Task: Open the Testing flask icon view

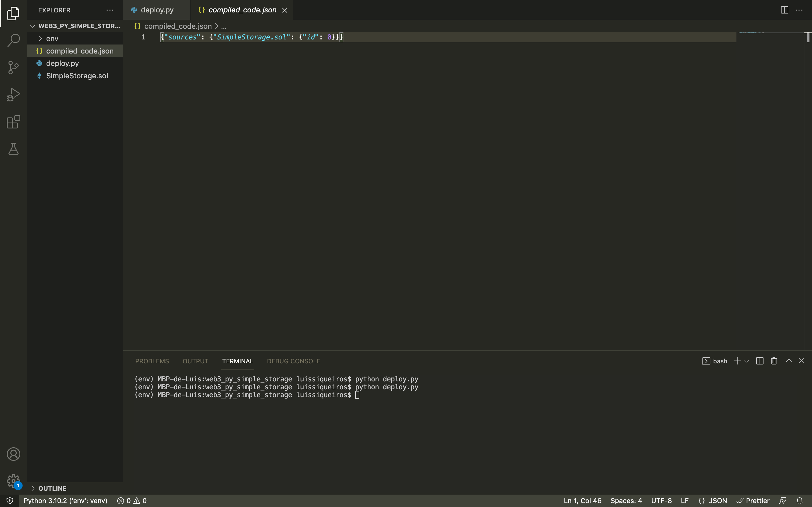Action: pos(14,149)
